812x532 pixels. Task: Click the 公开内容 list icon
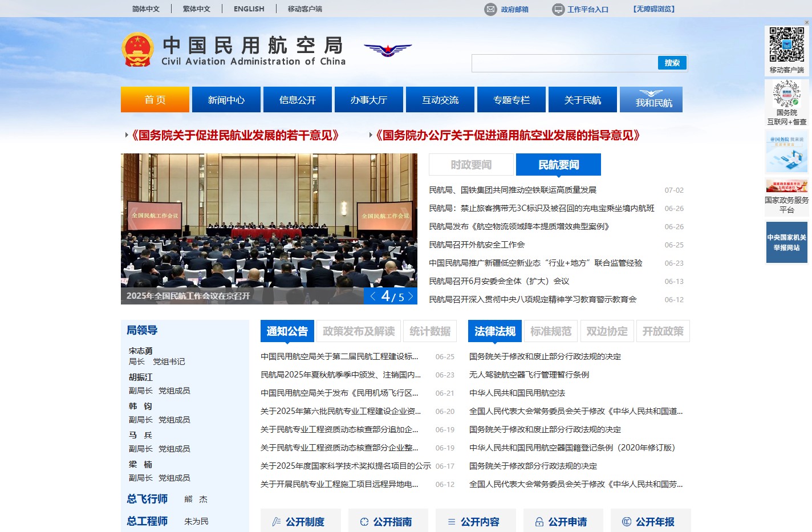[x=452, y=522]
